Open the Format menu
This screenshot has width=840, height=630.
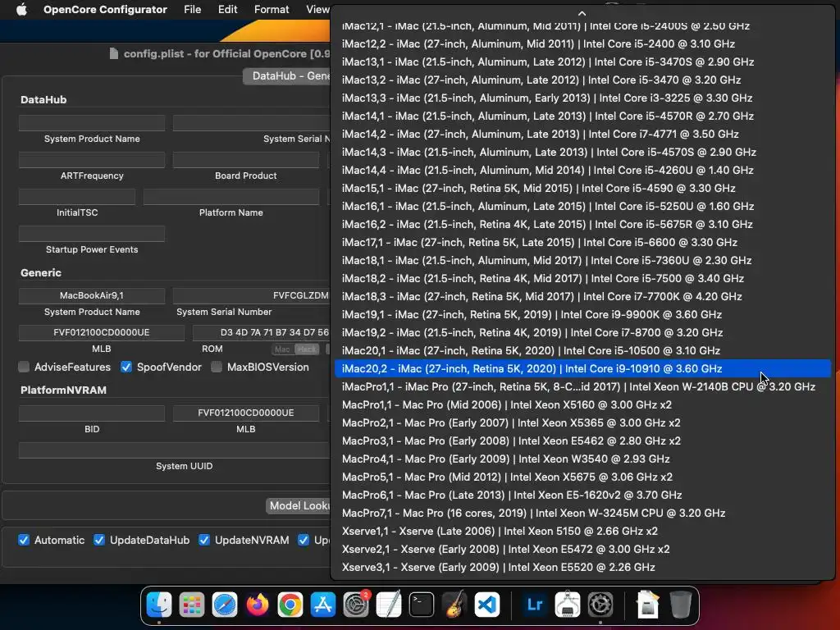pyautogui.click(x=272, y=9)
